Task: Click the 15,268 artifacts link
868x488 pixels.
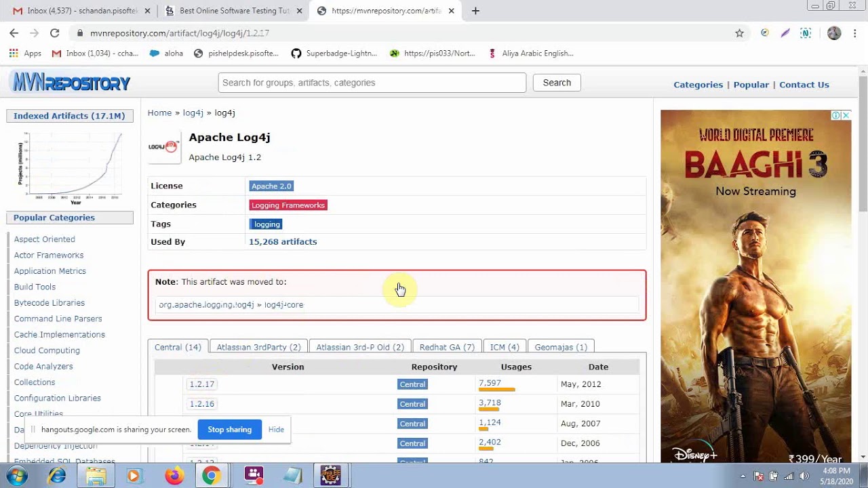Action: (x=283, y=241)
